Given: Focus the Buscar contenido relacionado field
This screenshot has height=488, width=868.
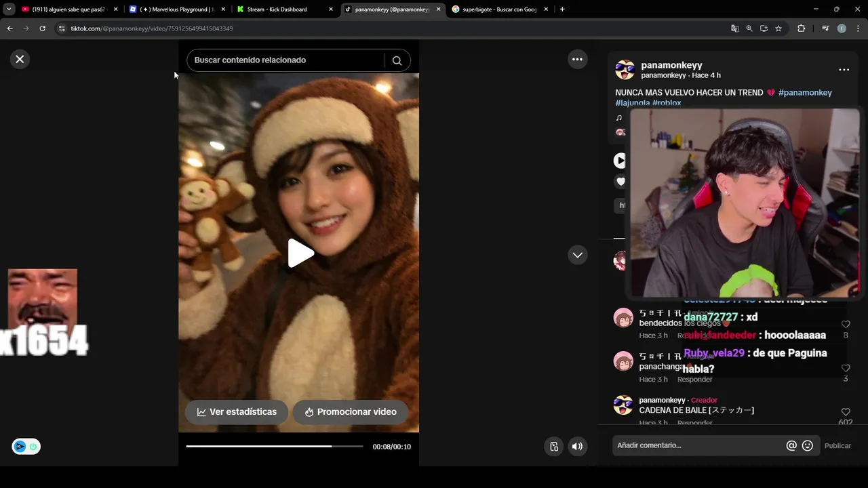Looking at the screenshot, I should point(285,60).
